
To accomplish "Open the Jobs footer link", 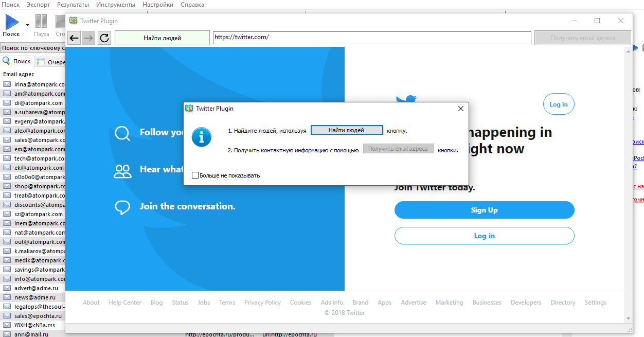I will pyautogui.click(x=204, y=303).
